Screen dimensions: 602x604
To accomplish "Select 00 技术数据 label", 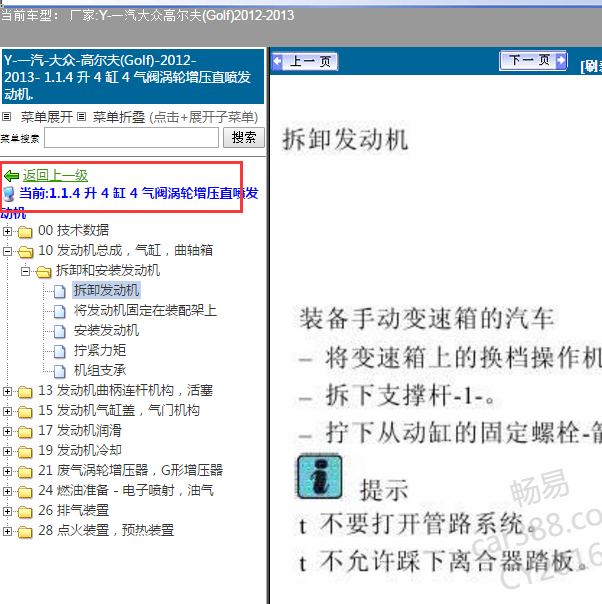I will (74, 230).
